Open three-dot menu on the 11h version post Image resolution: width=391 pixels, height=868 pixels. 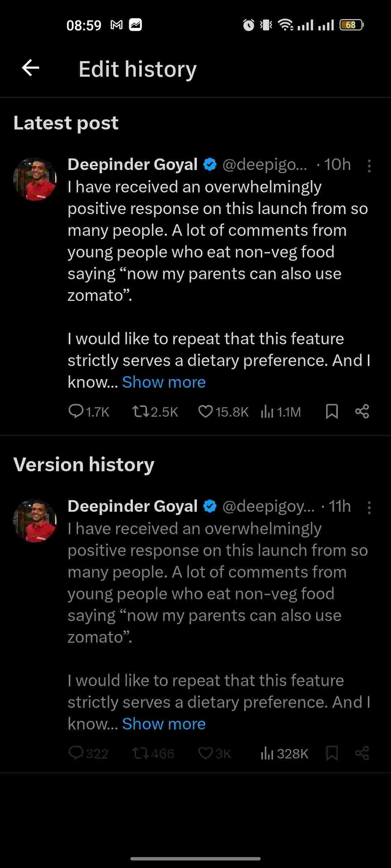(x=369, y=507)
